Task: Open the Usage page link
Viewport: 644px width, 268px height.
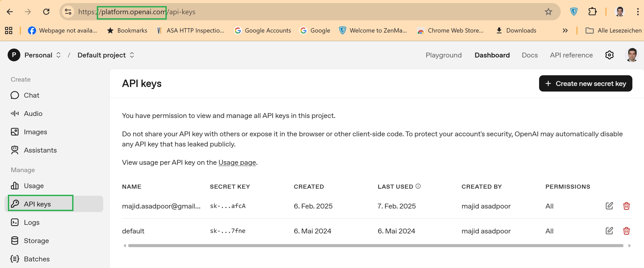Action: click(237, 162)
